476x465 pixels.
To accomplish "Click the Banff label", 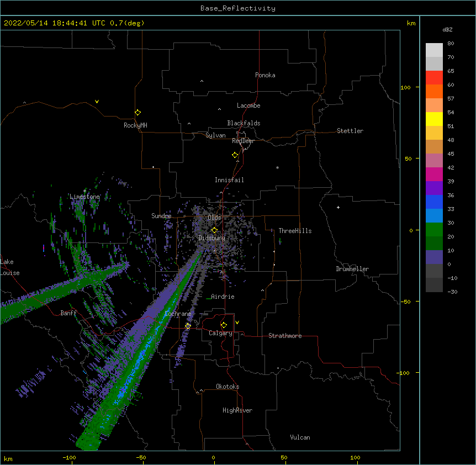I will (68, 313).
